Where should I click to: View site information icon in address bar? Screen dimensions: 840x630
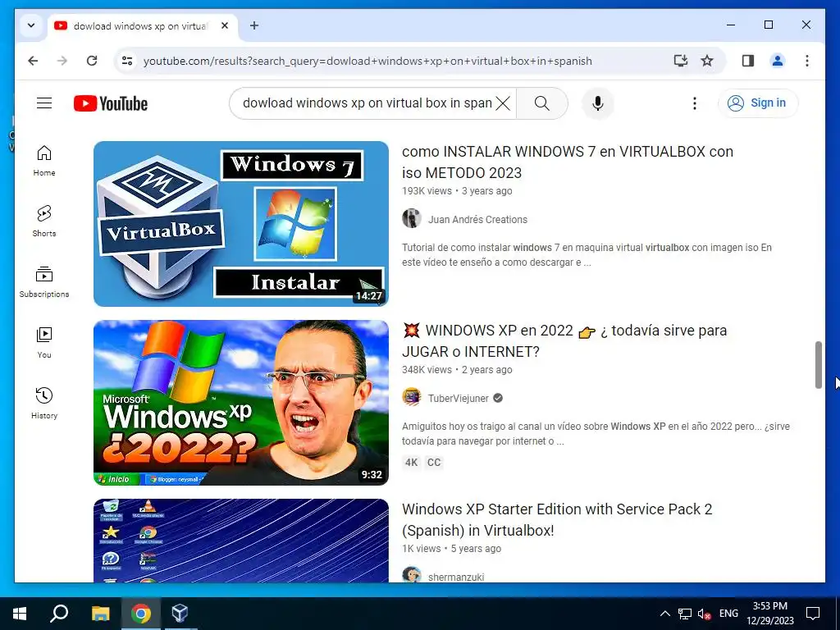click(127, 61)
